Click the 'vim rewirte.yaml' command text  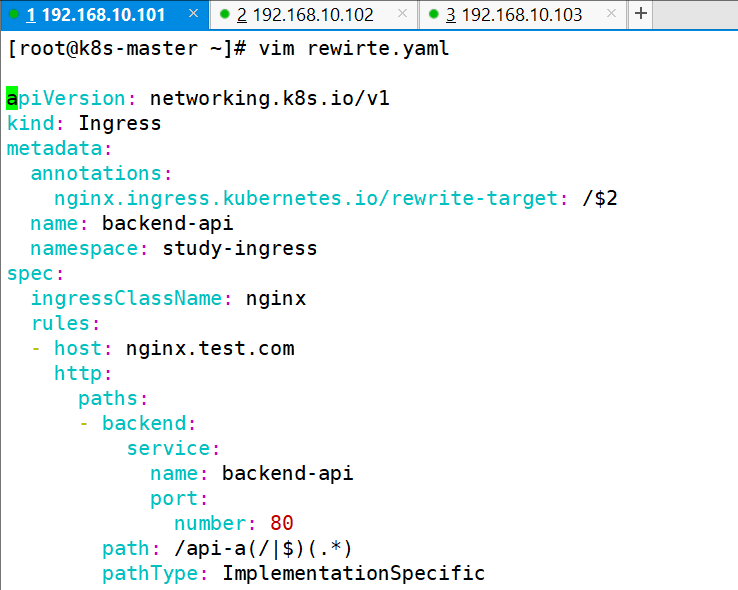tap(354, 48)
